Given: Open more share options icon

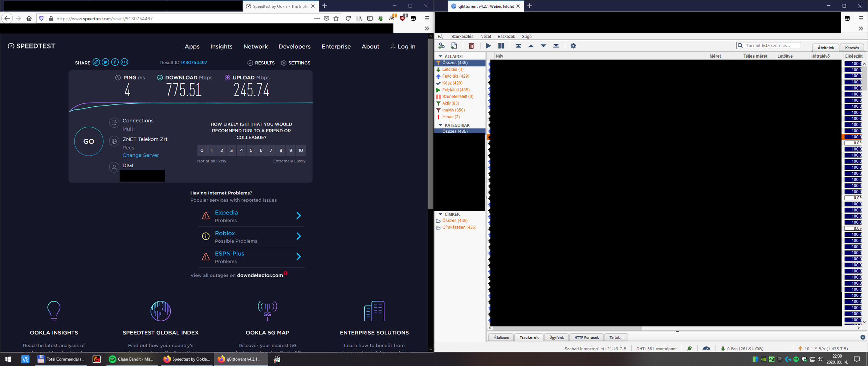Looking at the screenshot, I should [125, 62].
